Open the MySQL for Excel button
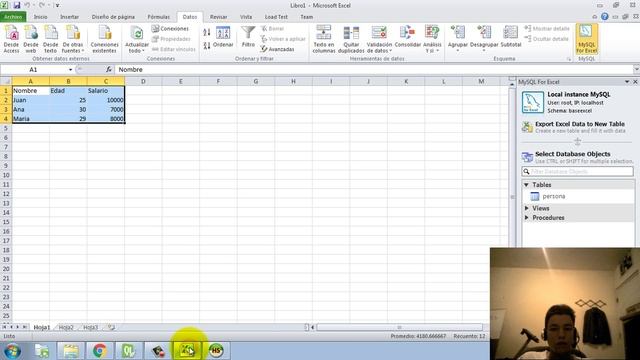 point(587,39)
